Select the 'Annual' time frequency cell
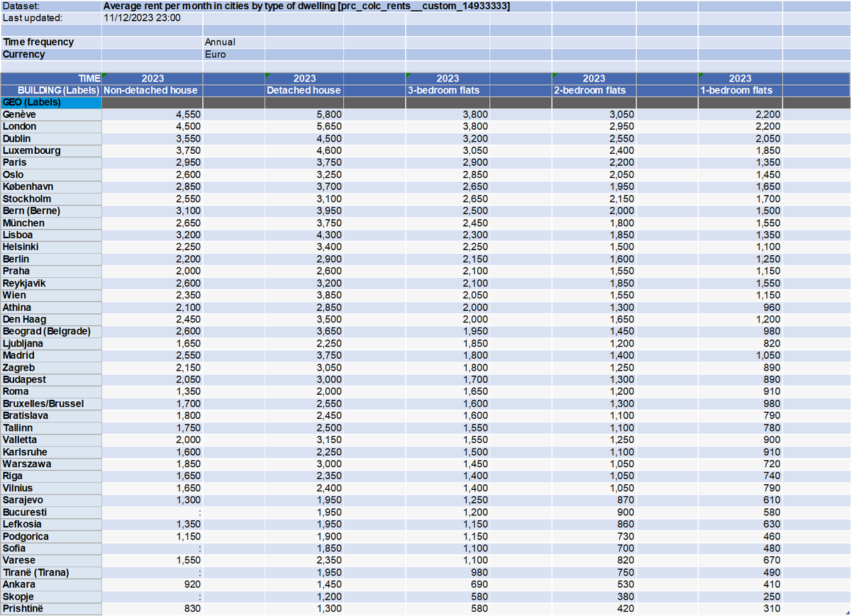Viewport: 851px width, 616px height. tap(233, 42)
